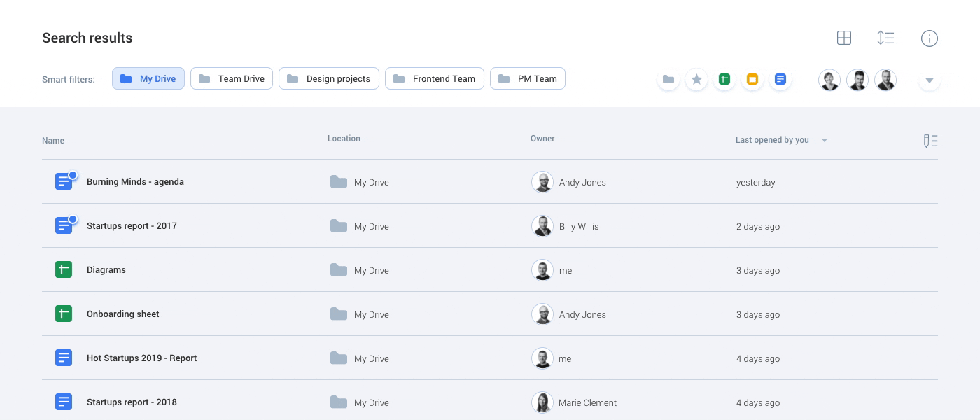Select the Frontend Team filter chip
Image resolution: width=980 pixels, height=420 pixels.
435,79
